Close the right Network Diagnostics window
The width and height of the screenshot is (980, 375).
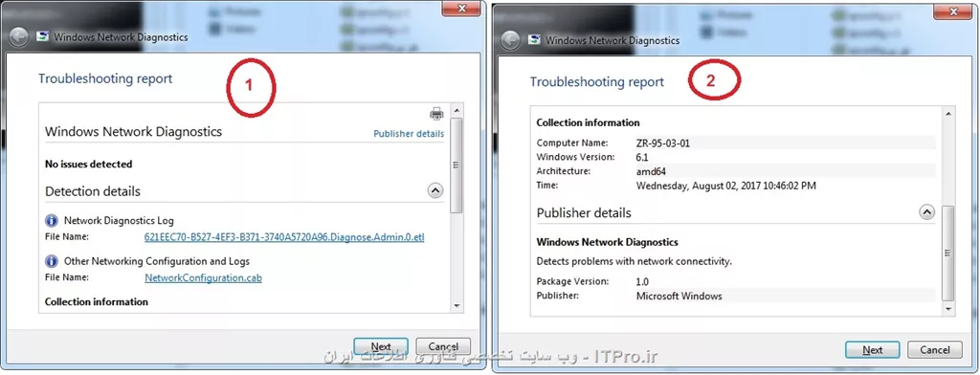point(952,11)
